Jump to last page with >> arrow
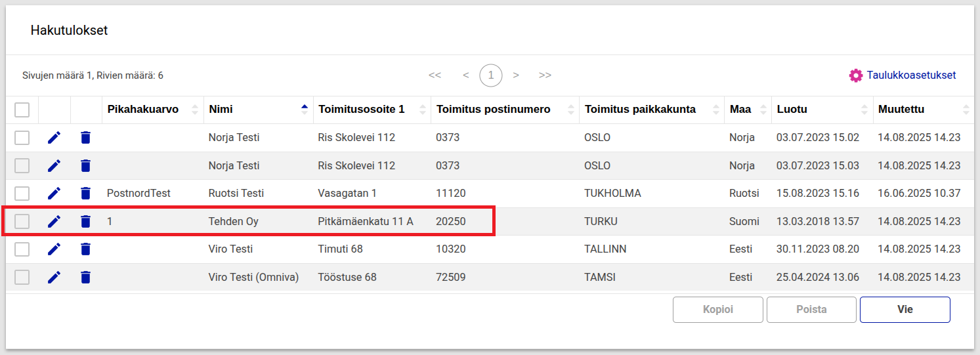980x355 pixels. pos(545,75)
